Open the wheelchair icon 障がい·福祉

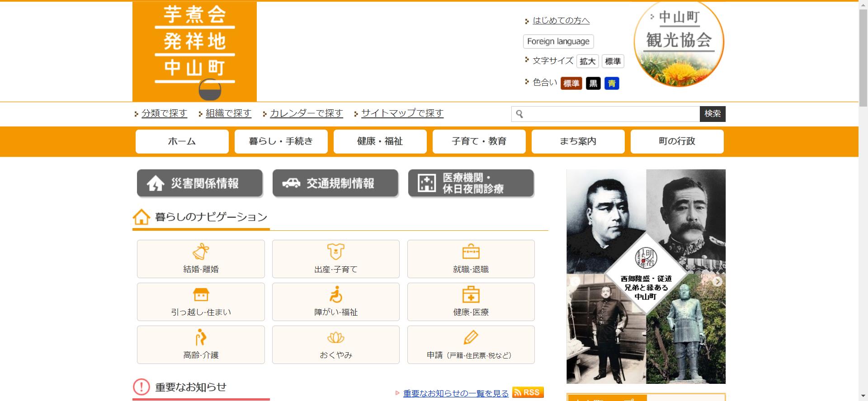335,295
